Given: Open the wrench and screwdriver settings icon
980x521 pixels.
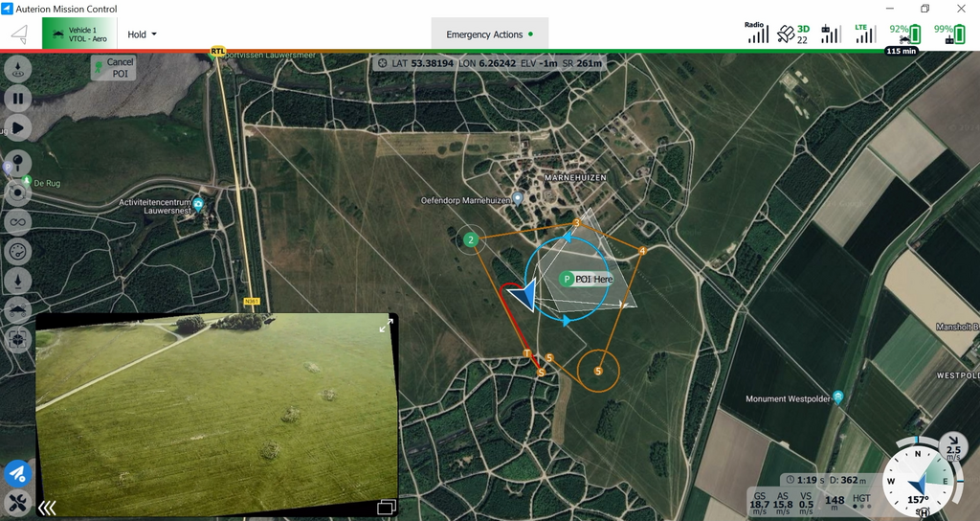Looking at the screenshot, I should click(17, 502).
